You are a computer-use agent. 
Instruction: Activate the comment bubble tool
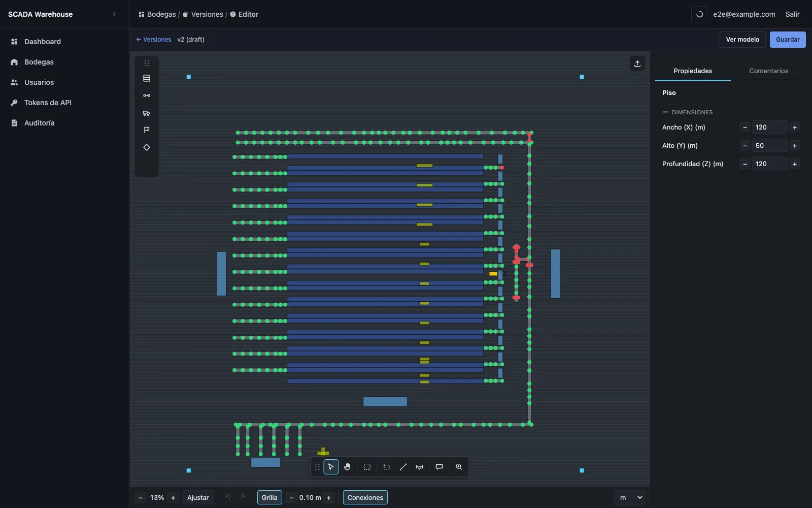439,467
